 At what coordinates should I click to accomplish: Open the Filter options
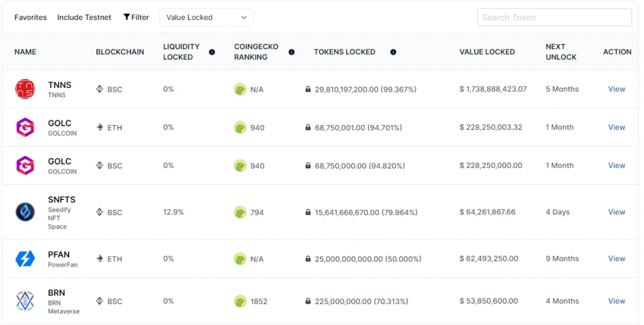(x=136, y=17)
